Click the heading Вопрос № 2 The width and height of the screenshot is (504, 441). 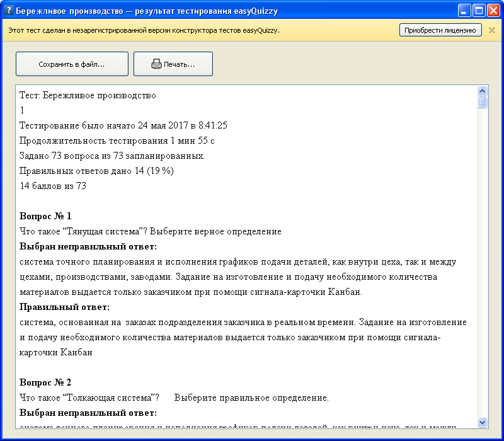click(45, 382)
